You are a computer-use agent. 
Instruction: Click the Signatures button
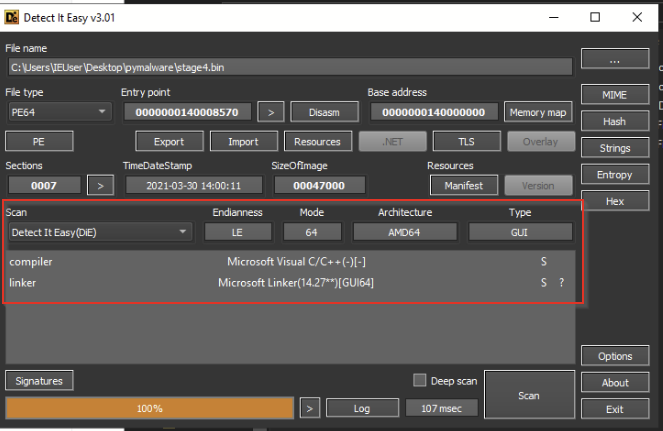(39, 381)
